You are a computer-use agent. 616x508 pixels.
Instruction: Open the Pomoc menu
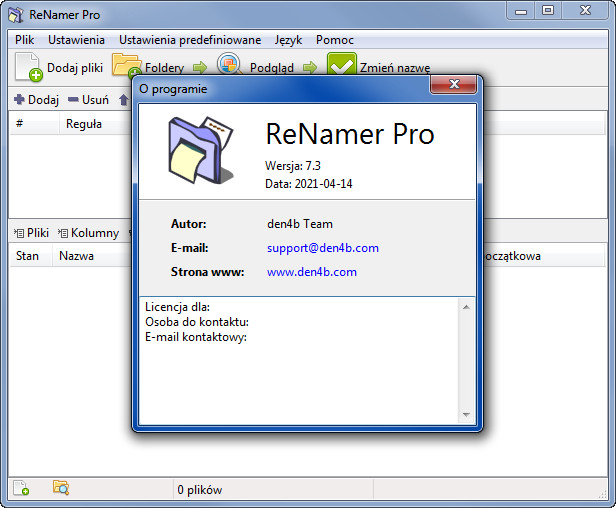[x=334, y=40]
